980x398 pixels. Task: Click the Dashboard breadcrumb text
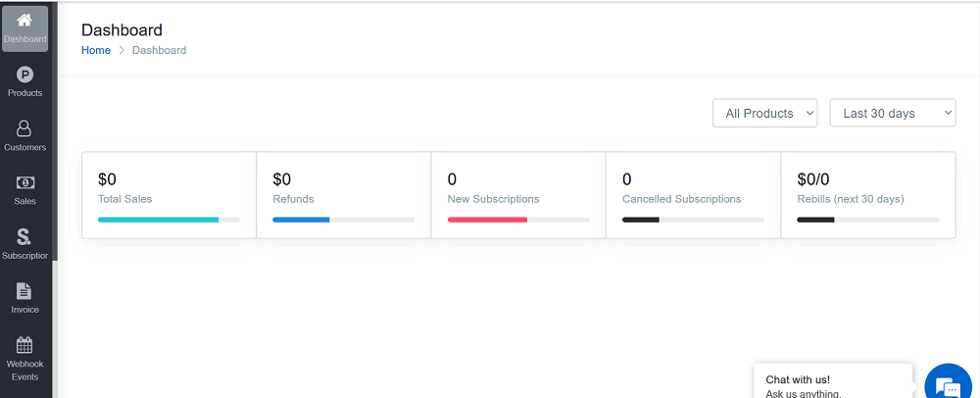[x=160, y=50]
